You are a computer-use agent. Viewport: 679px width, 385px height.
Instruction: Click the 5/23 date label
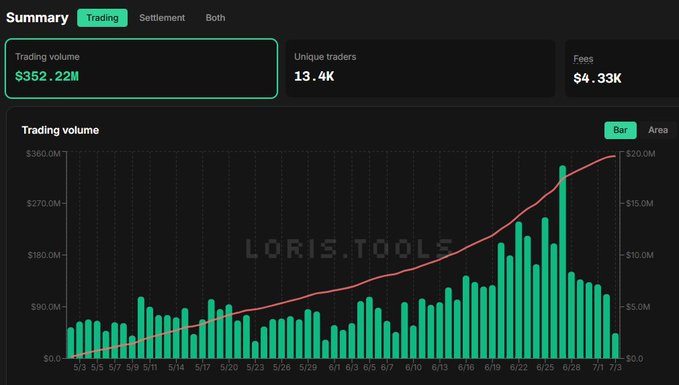(255, 368)
